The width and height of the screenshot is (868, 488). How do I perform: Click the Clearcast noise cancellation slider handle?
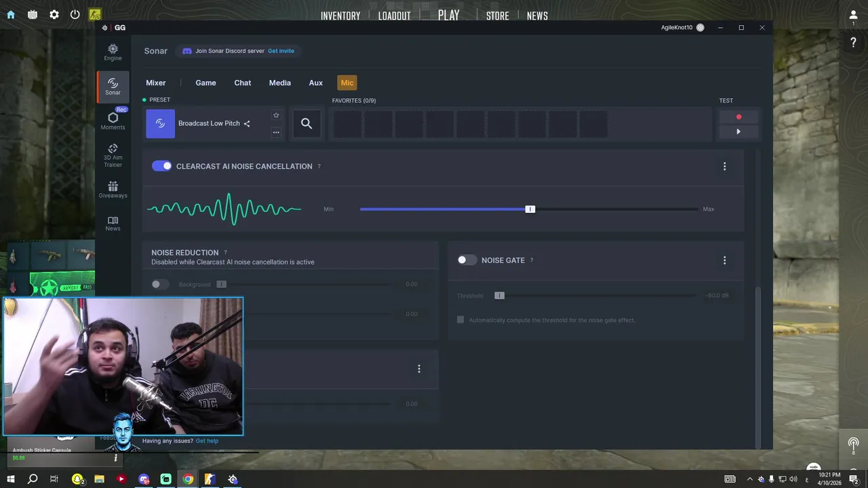tap(530, 209)
